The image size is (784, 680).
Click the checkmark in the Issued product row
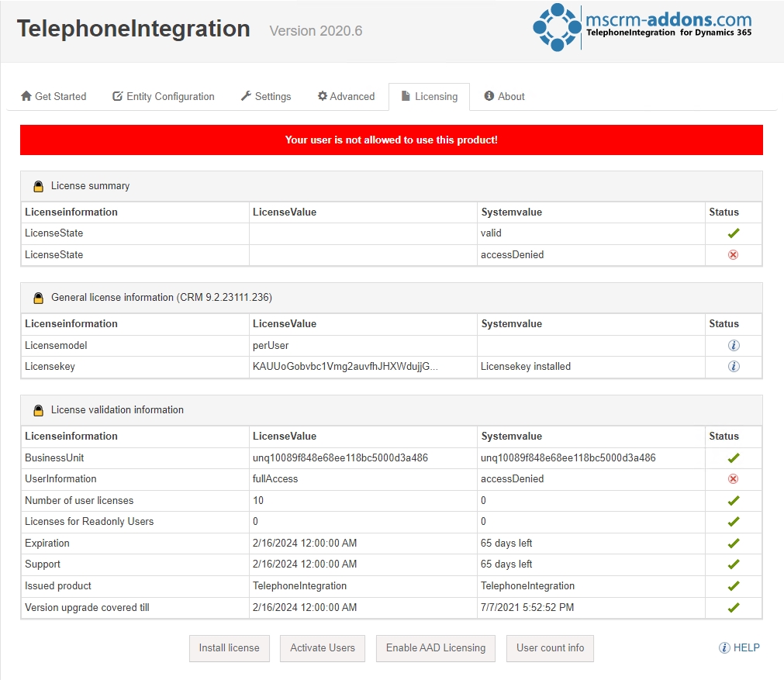(x=734, y=585)
